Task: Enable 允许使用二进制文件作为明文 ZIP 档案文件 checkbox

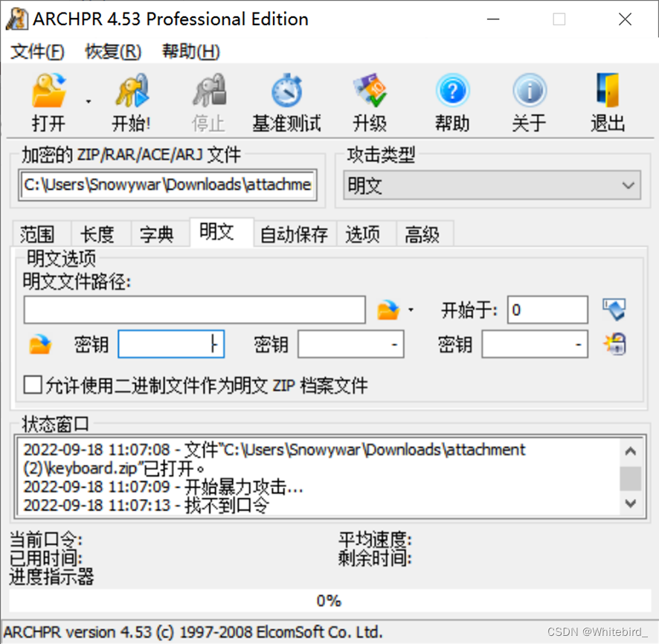Action: (33, 384)
